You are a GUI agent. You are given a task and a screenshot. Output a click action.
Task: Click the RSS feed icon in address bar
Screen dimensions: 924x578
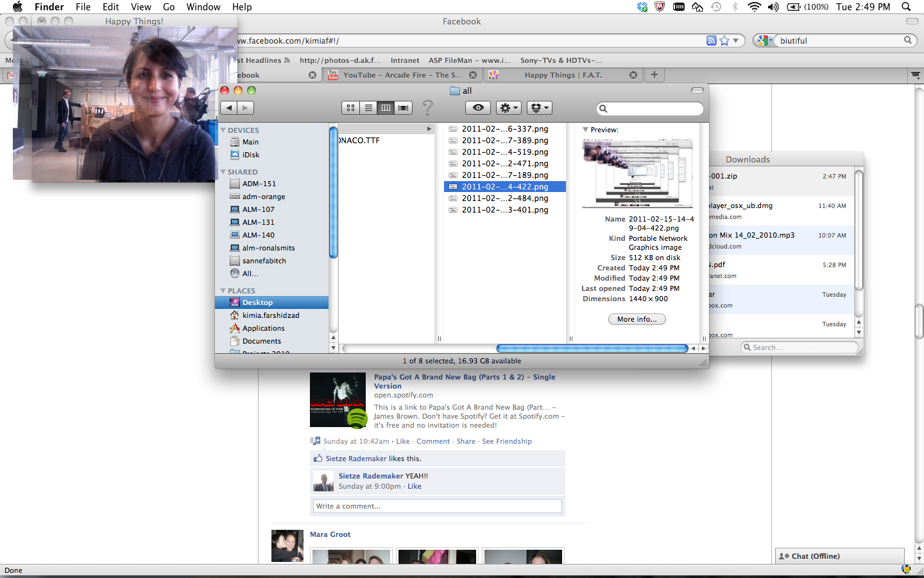(711, 40)
